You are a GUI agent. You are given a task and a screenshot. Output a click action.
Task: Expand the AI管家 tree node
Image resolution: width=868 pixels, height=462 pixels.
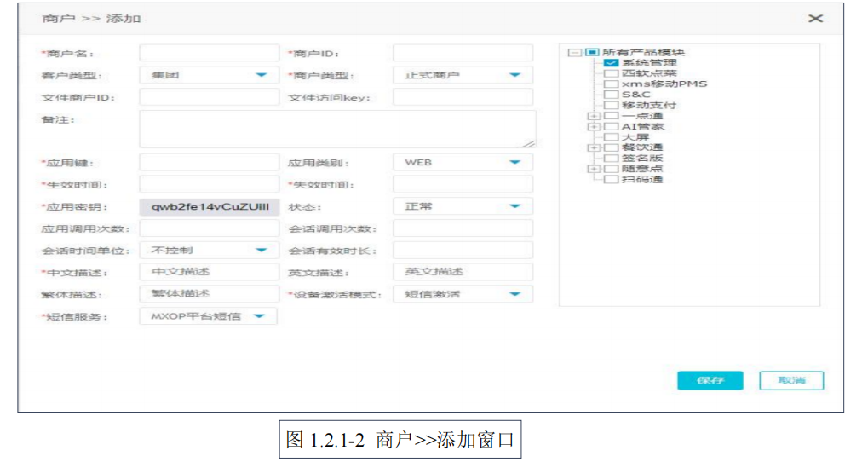pos(594,127)
